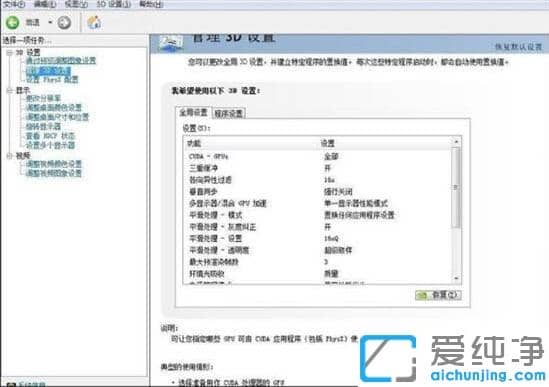This screenshot has width=549, height=387.
Task: Select the 各向异性过滤 setting row
Action: click(x=318, y=180)
